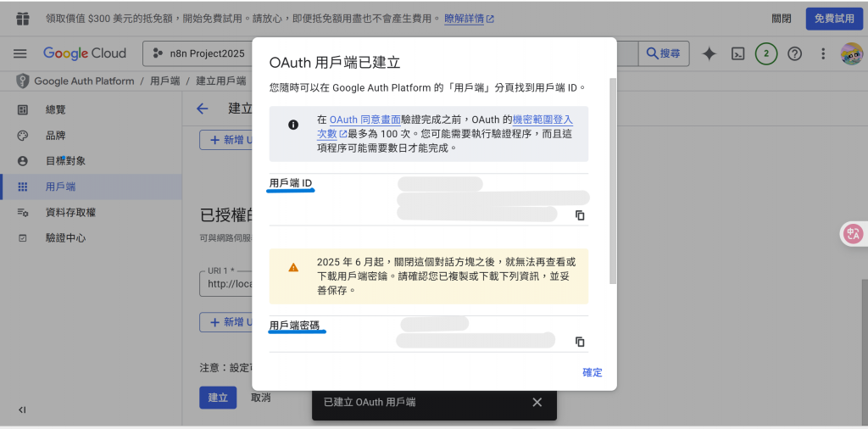Image resolution: width=868 pixels, height=429 pixels.
Task: Click the 搜尋 search button
Action: (664, 53)
